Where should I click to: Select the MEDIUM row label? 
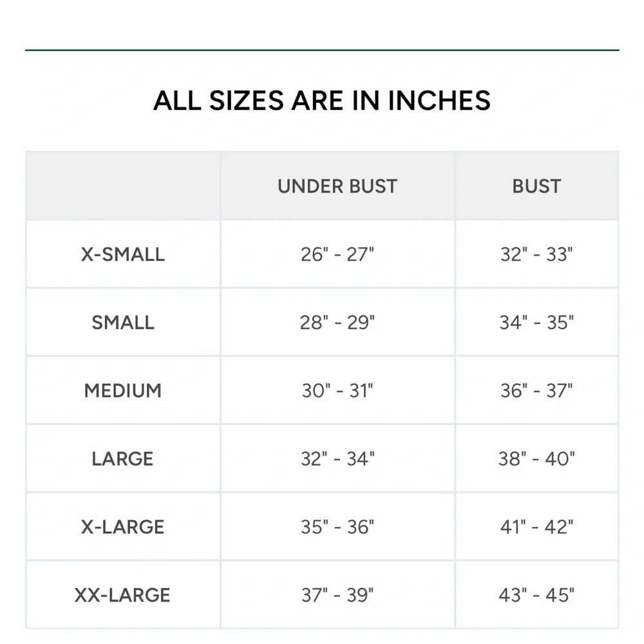[123, 391]
